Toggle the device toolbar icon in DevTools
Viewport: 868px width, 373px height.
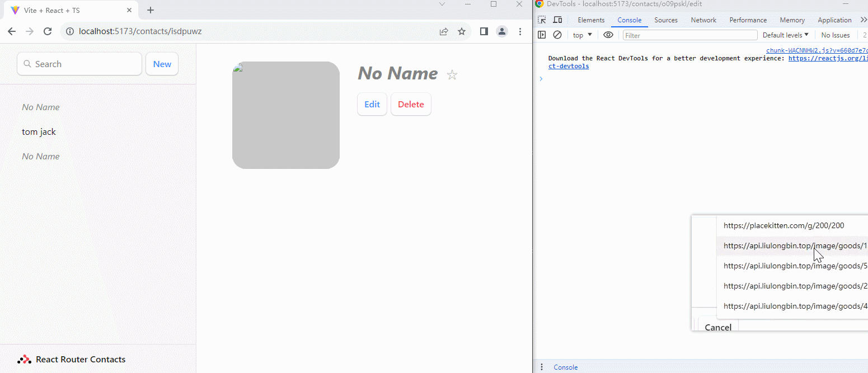tap(557, 20)
